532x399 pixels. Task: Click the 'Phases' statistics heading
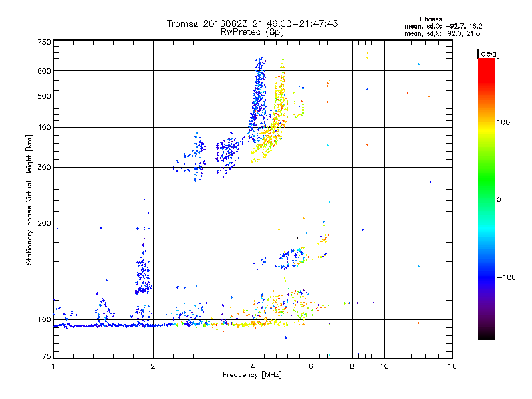[x=430, y=19]
